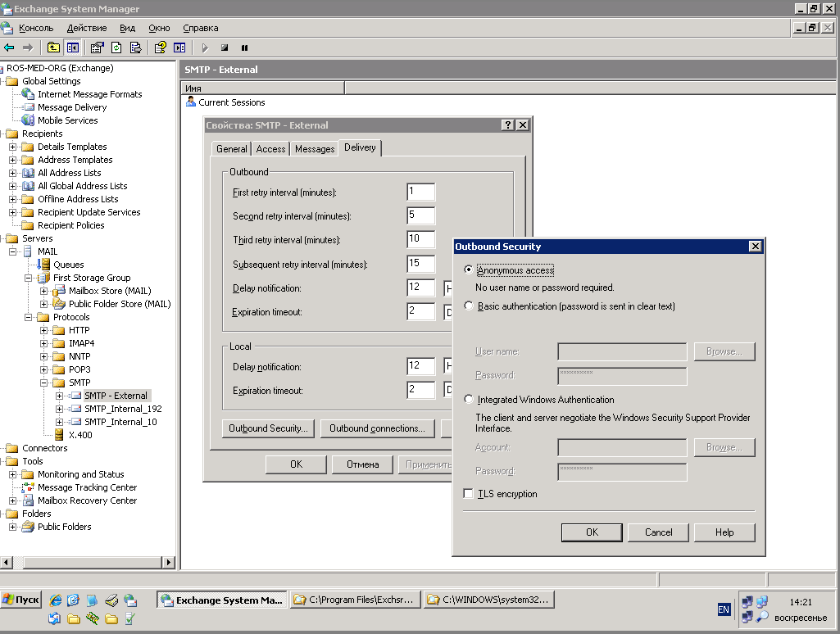This screenshot has width=840, height=634.
Task: Collapse the SMTP protocol node
Action: click(x=44, y=383)
